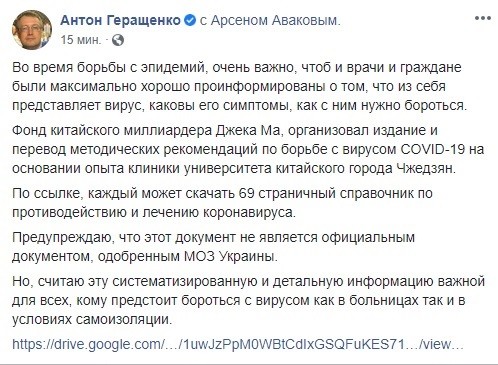Open the drive.google.com document link

click(238, 344)
